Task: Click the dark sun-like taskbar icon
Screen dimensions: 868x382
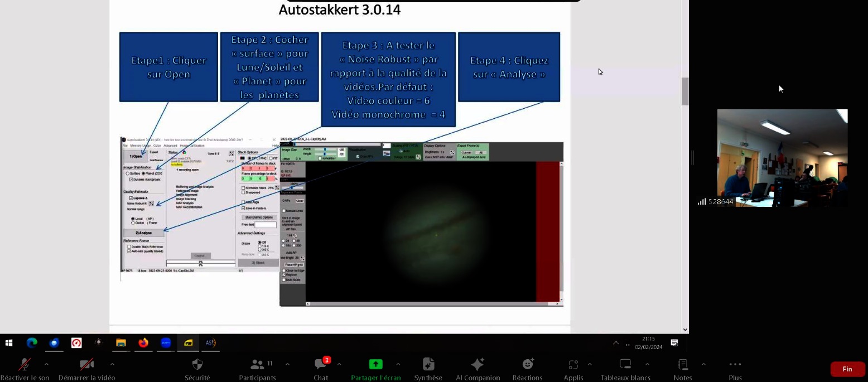Action: click(x=99, y=343)
